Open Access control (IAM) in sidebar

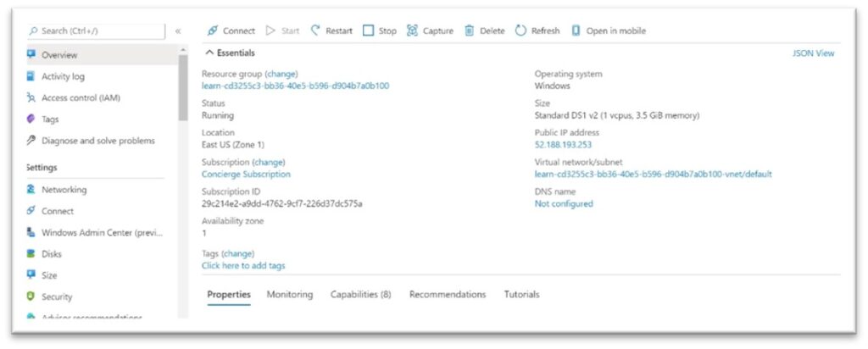tap(81, 98)
